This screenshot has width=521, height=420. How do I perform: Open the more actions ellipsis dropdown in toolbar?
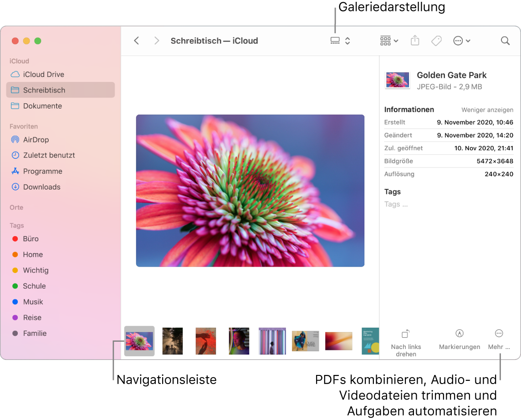pyautogui.click(x=461, y=40)
